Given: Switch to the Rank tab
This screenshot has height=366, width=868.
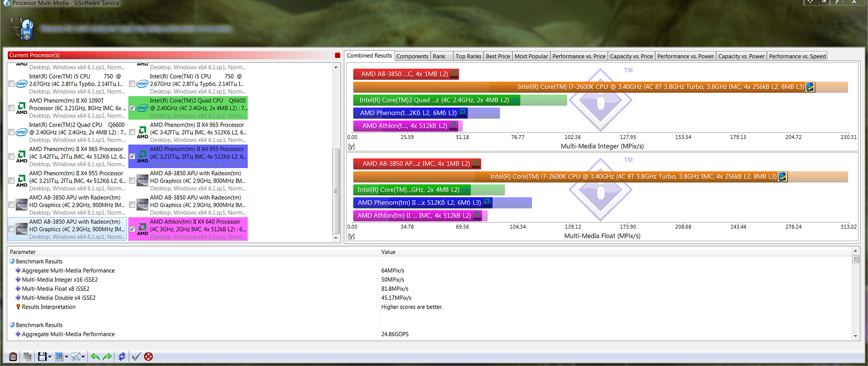Looking at the screenshot, I should 441,56.
